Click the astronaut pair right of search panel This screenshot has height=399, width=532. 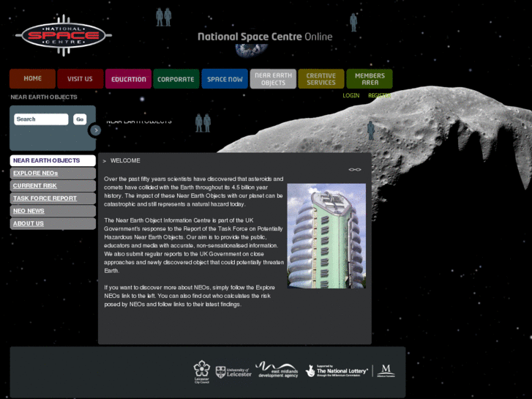pyautogui.click(x=203, y=123)
